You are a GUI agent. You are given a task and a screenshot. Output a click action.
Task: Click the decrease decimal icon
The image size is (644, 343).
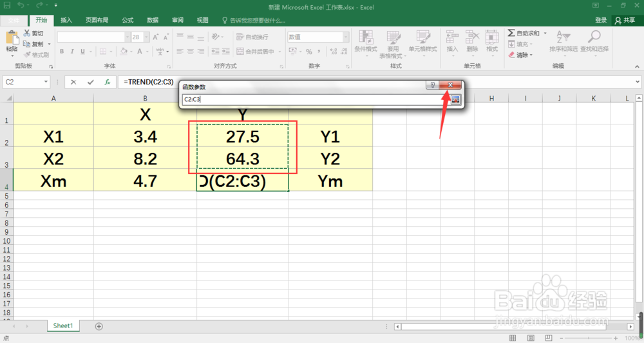tap(344, 52)
